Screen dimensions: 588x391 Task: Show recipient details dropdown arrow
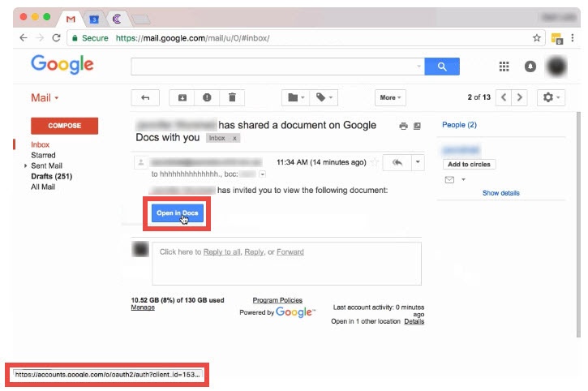[263, 174]
